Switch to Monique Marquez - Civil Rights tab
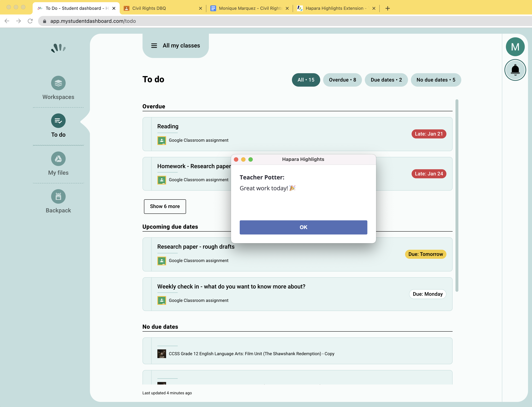The height and width of the screenshot is (407, 532). (x=250, y=8)
